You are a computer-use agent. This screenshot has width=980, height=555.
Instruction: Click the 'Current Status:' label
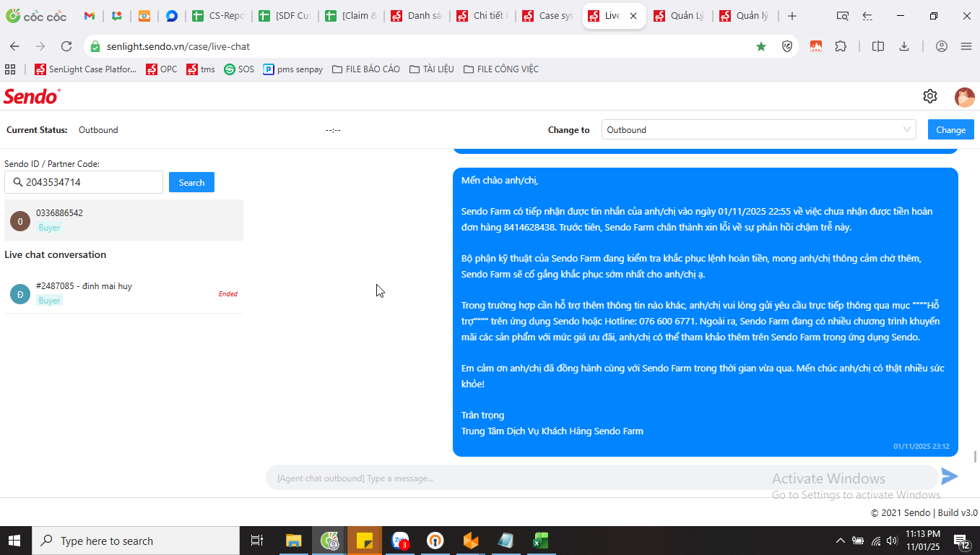[37, 130]
